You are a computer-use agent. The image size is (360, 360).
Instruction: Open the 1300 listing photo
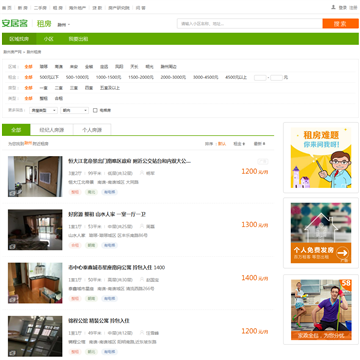click(35, 230)
